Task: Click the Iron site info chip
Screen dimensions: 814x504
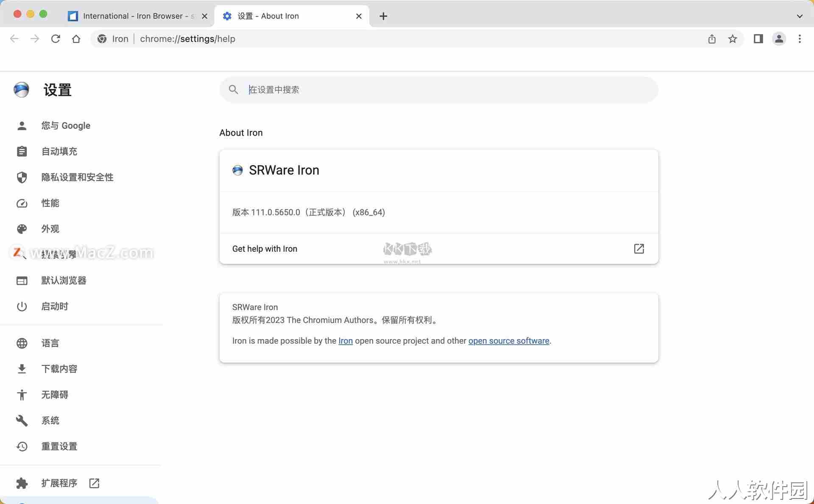Action: [113, 39]
